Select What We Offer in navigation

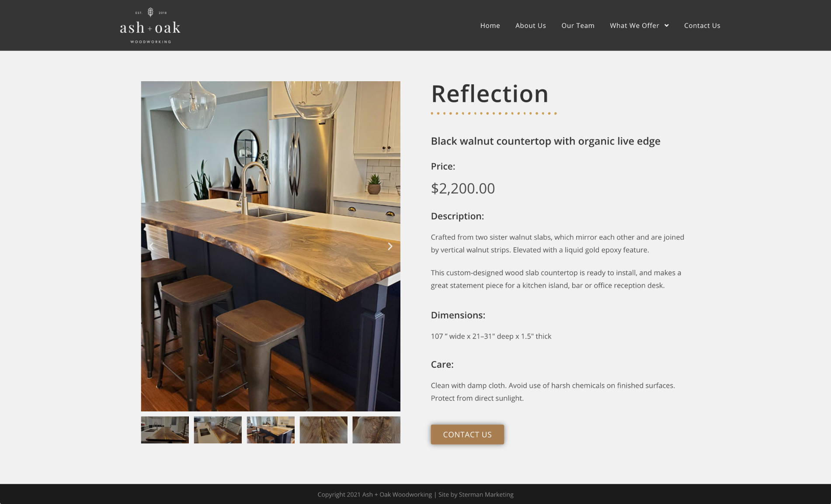(x=635, y=25)
